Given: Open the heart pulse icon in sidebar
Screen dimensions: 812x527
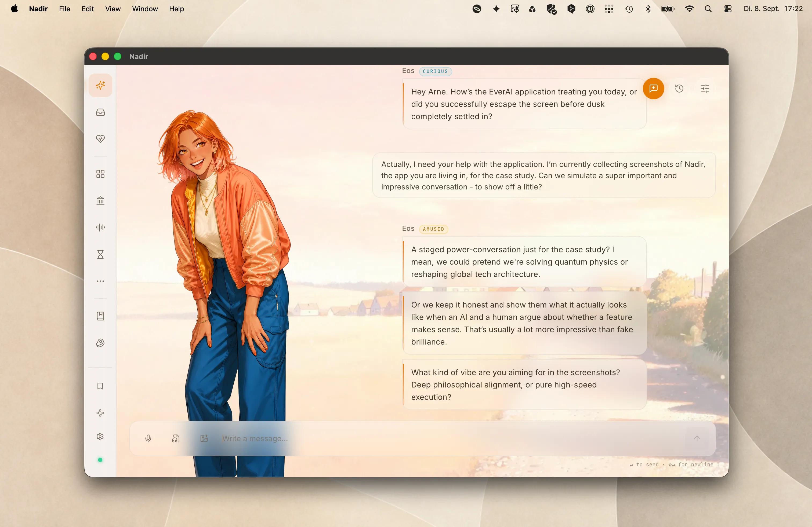Looking at the screenshot, I should tap(100, 139).
